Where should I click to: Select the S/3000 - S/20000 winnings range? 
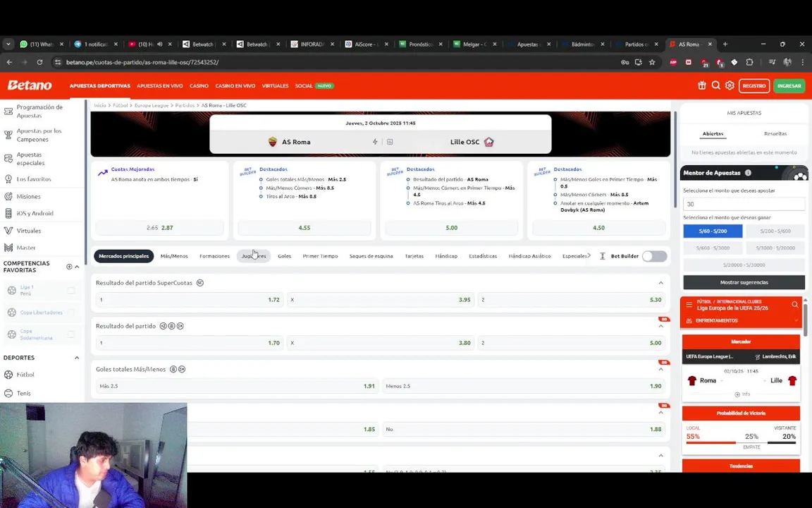click(x=775, y=248)
